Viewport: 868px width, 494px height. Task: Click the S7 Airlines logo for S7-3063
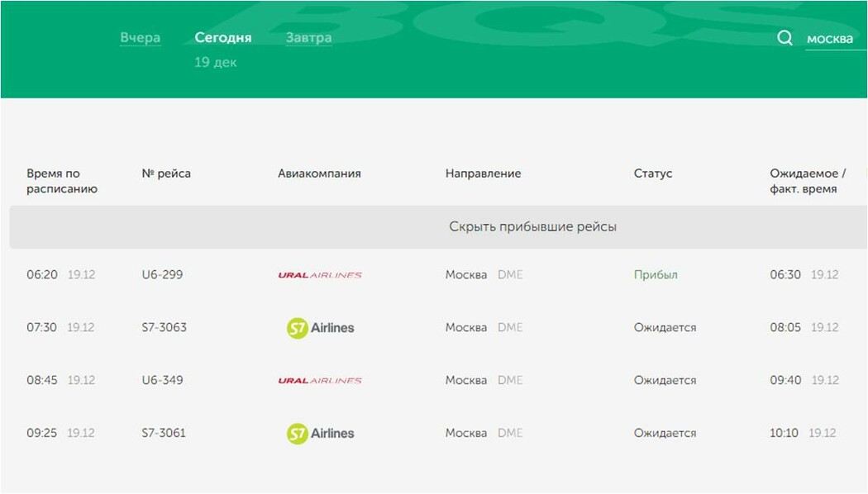320,328
